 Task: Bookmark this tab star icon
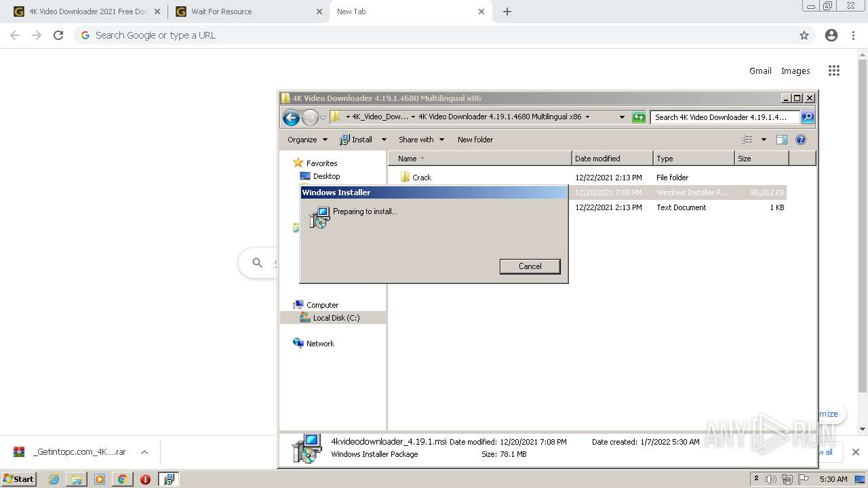pyautogui.click(x=804, y=35)
